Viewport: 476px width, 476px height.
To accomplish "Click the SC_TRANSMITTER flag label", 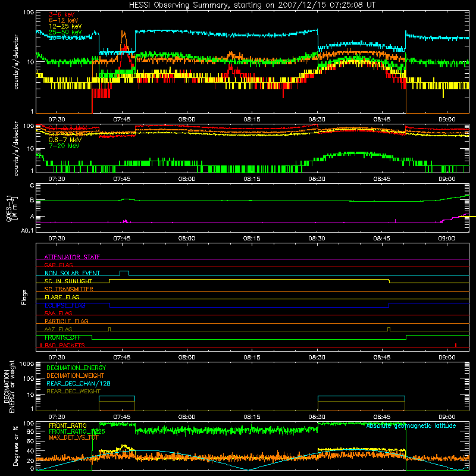I will [x=69, y=289].
